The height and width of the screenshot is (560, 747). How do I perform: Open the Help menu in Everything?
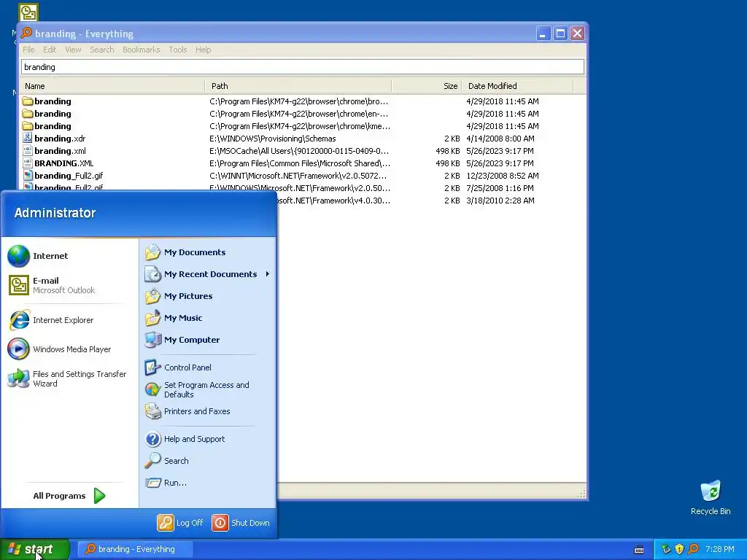coord(203,50)
